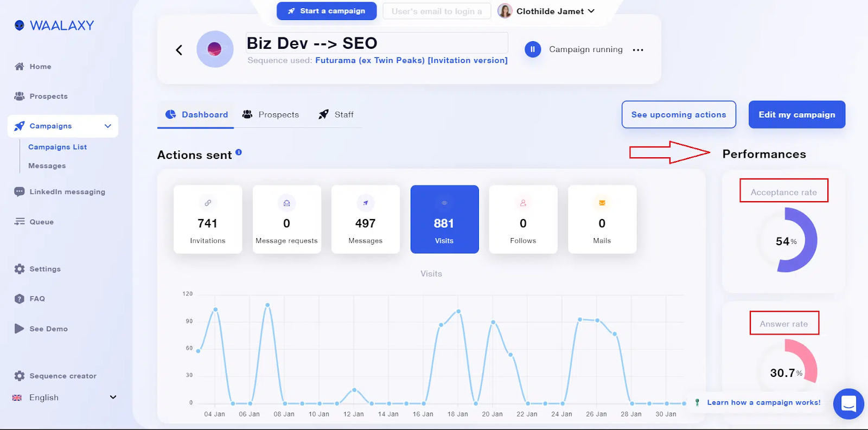Click the Actions sent info icon
868x430 pixels.
click(239, 152)
